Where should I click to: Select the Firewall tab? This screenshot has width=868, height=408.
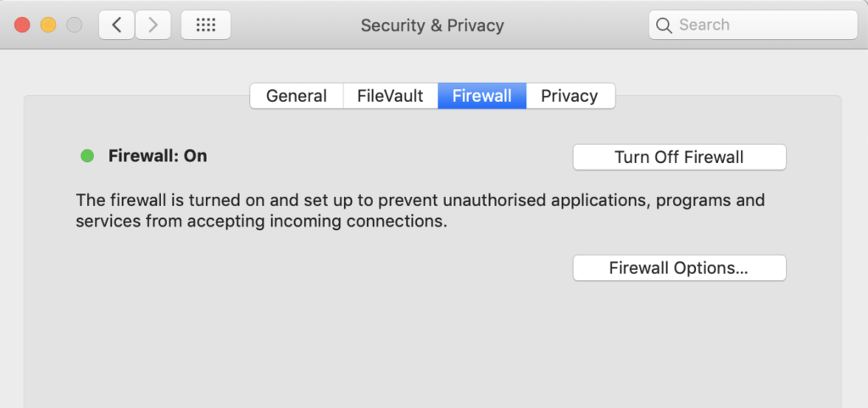pyautogui.click(x=482, y=96)
